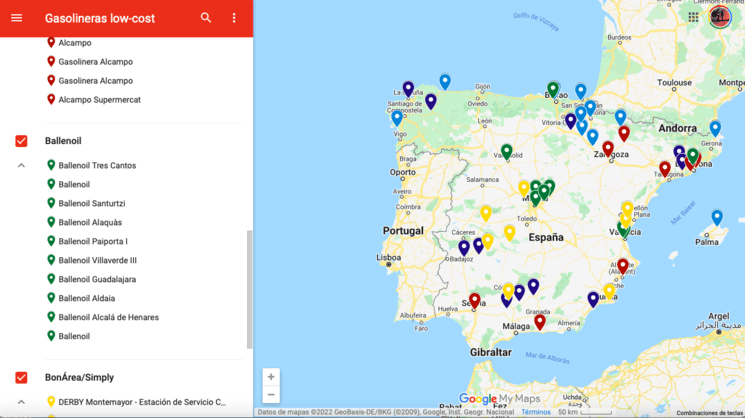Select Alcampo Supermercat entry

(100, 100)
